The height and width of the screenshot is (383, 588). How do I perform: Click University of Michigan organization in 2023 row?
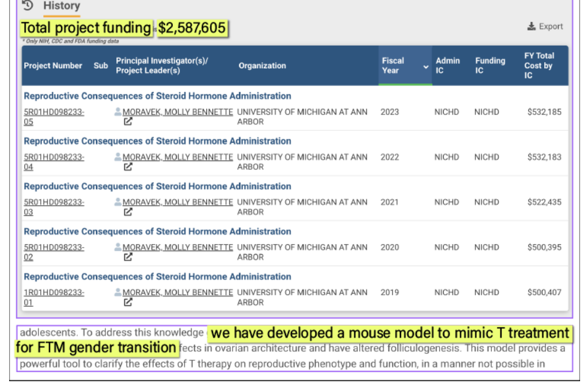(x=303, y=117)
